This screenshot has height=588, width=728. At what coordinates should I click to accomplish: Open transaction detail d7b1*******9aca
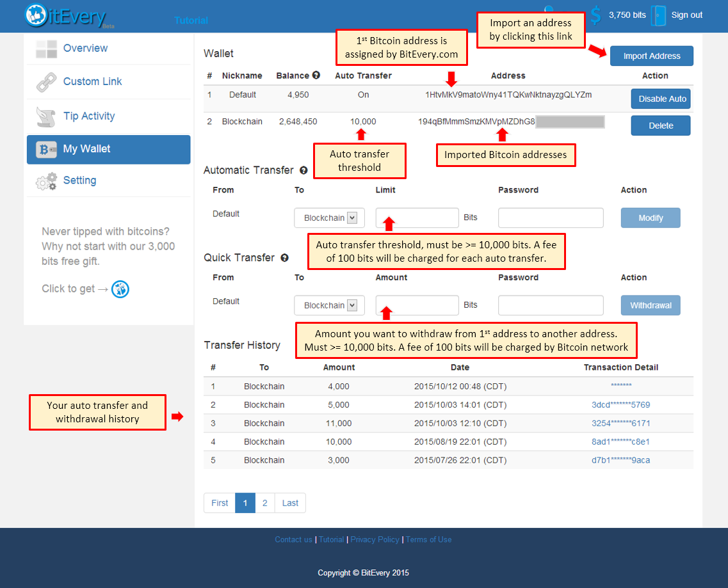(x=620, y=461)
